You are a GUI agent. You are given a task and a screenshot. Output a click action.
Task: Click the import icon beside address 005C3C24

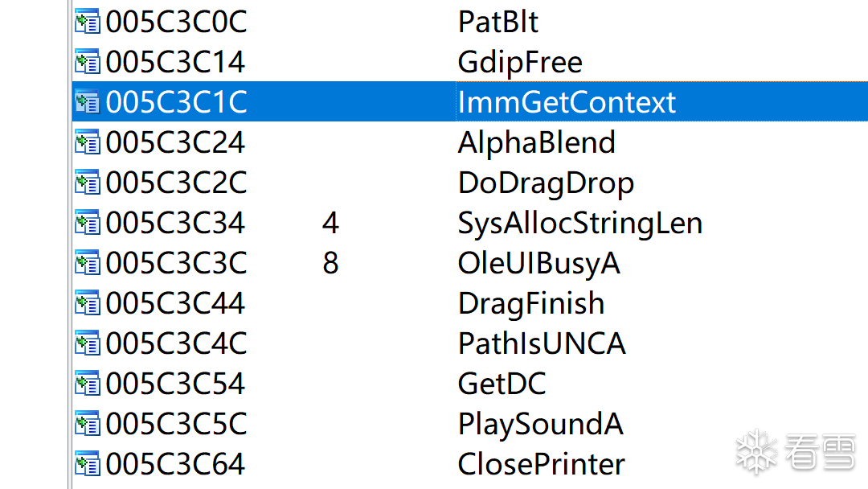click(87, 142)
